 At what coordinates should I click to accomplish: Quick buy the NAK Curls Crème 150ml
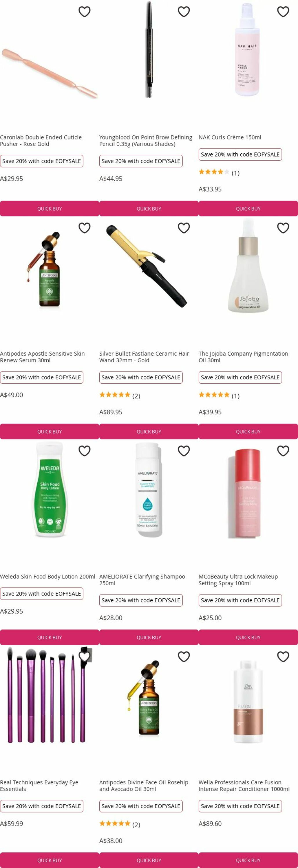[248, 209]
